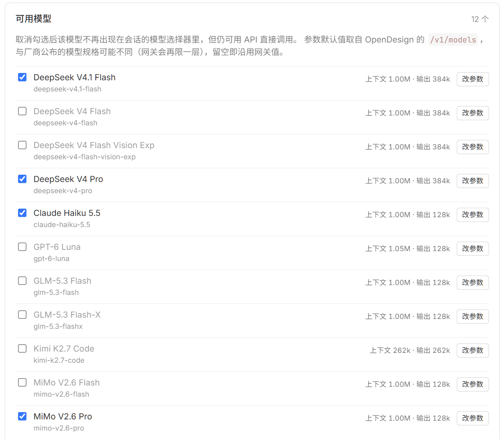Enable the DeepSeek V4 Flash checkbox

tap(22, 111)
